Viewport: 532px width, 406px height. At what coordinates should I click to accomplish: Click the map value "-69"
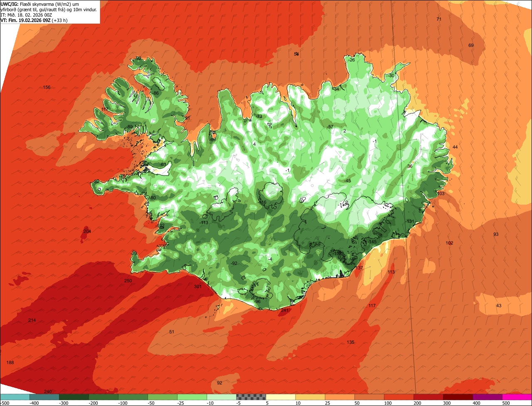tap(213, 140)
